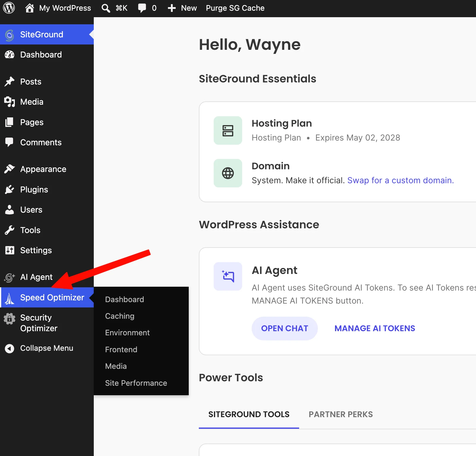Click the plus icon next to New
This screenshot has width=476, height=456.
pos(172,8)
